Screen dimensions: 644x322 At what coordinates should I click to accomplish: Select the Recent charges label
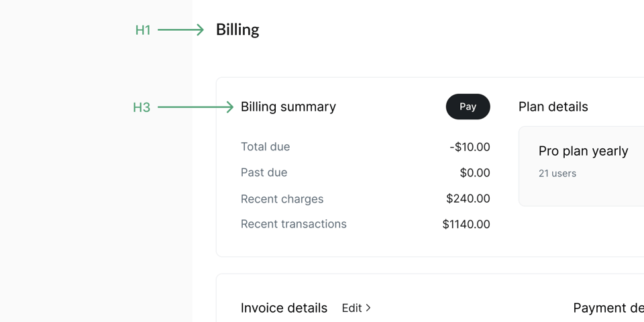282,199
